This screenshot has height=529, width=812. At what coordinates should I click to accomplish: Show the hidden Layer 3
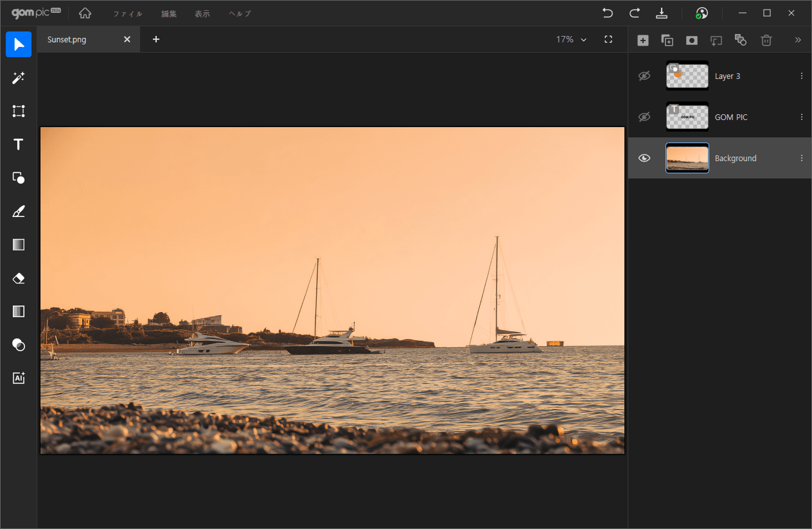coord(644,76)
